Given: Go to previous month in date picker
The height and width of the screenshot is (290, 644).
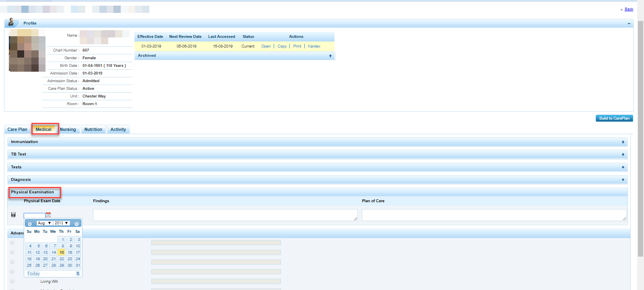Looking at the screenshot, I should pyautogui.click(x=30, y=224).
